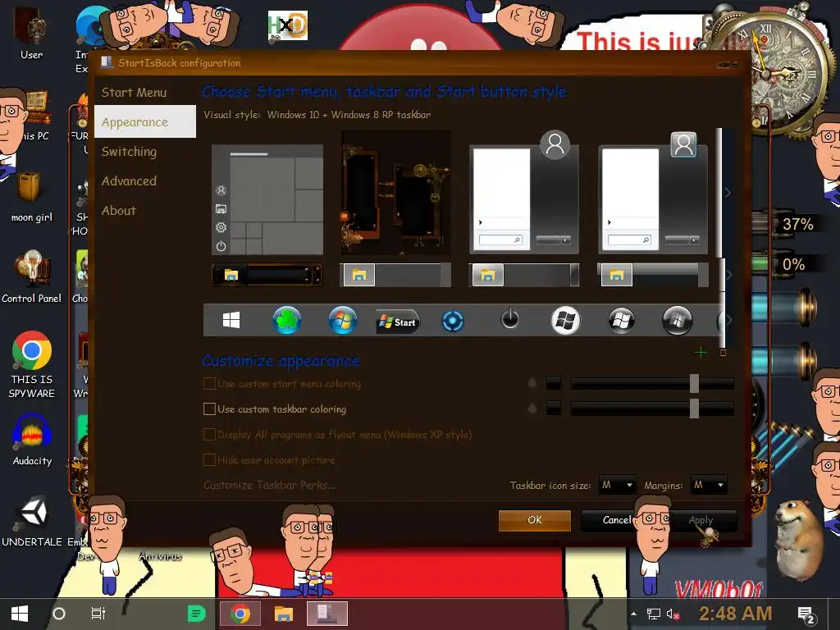
Task: Choose the blue circular target start button
Action: coord(453,322)
